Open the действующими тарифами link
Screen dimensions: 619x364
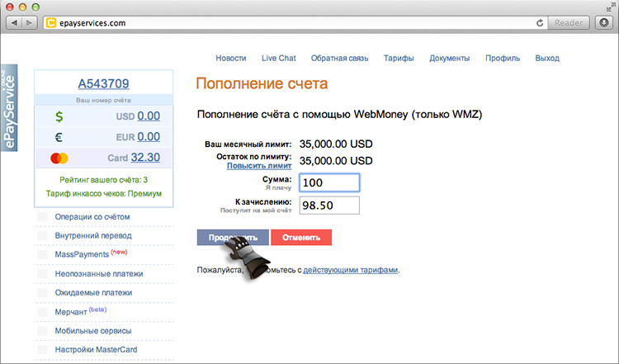click(351, 270)
